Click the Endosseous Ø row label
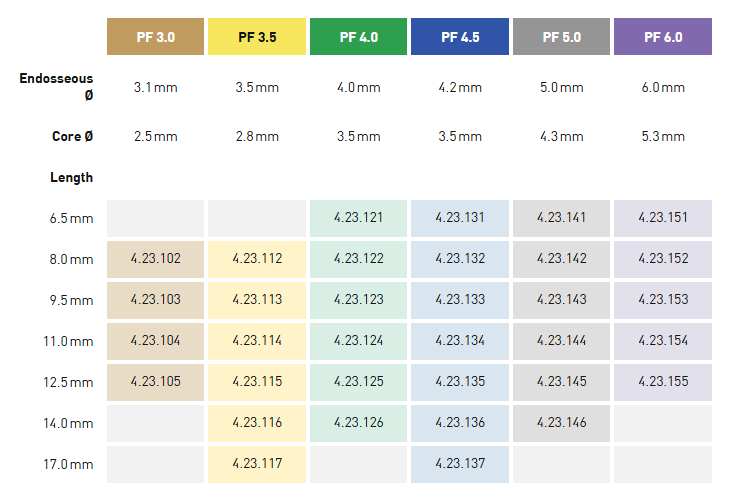This screenshot has width=748, height=503. tap(57, 87)
